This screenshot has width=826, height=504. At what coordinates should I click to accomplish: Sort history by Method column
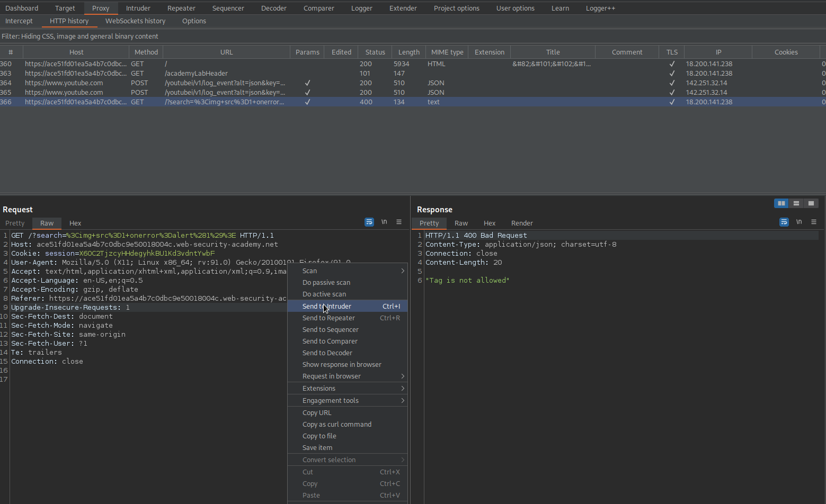click(x=146, y=52)
